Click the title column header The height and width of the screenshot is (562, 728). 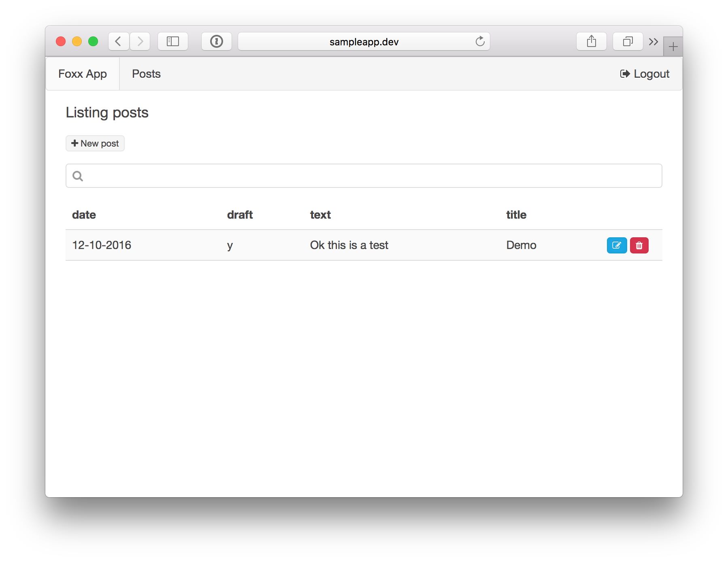(516, 215)
